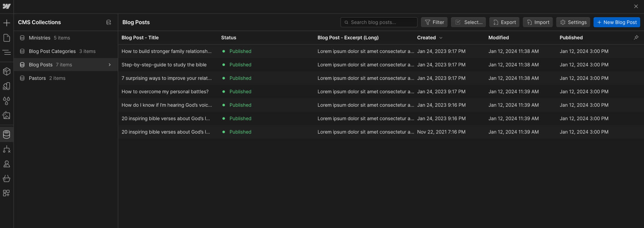Viewport: 644px width, 228px height.
Task: Click Modified date in 7 surprising ways row
Action: pos(513,78)
